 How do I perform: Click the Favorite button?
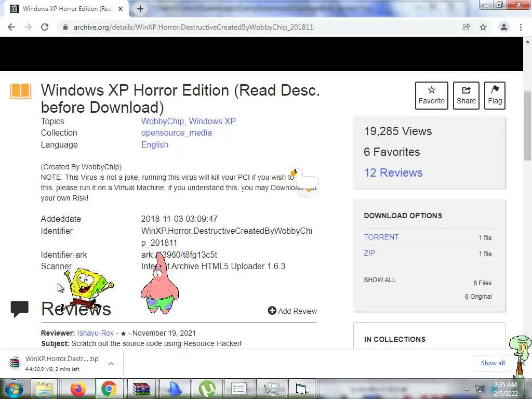click(432, 96)
